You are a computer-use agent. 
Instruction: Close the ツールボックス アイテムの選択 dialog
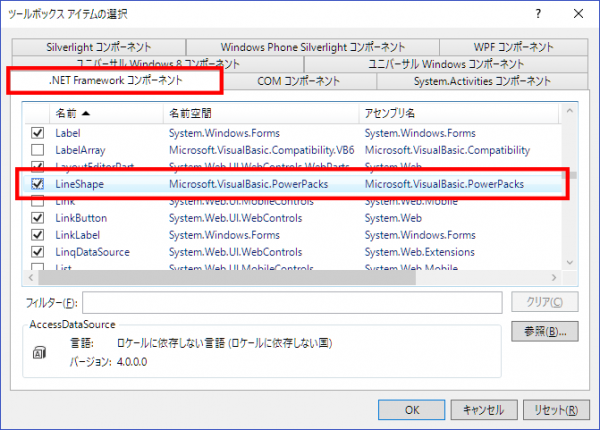(x=579, y=14)
